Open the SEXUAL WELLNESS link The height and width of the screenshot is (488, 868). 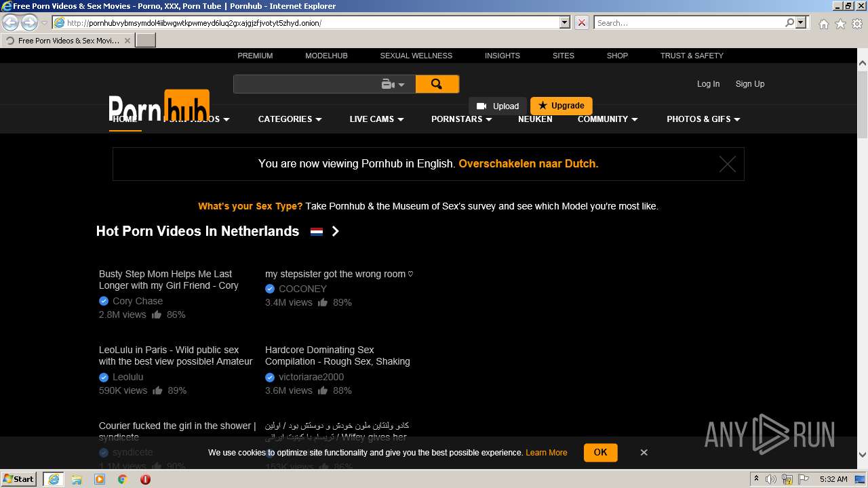coord(416,56)
